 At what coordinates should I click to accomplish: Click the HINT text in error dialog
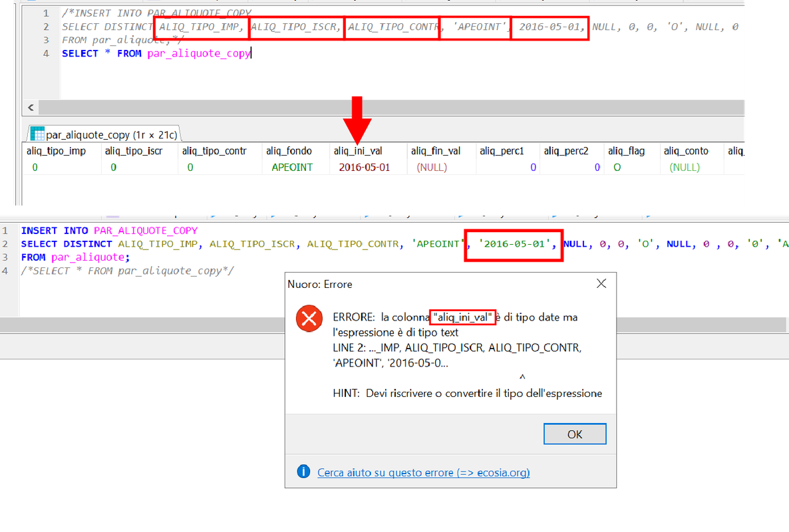(467, 393)
